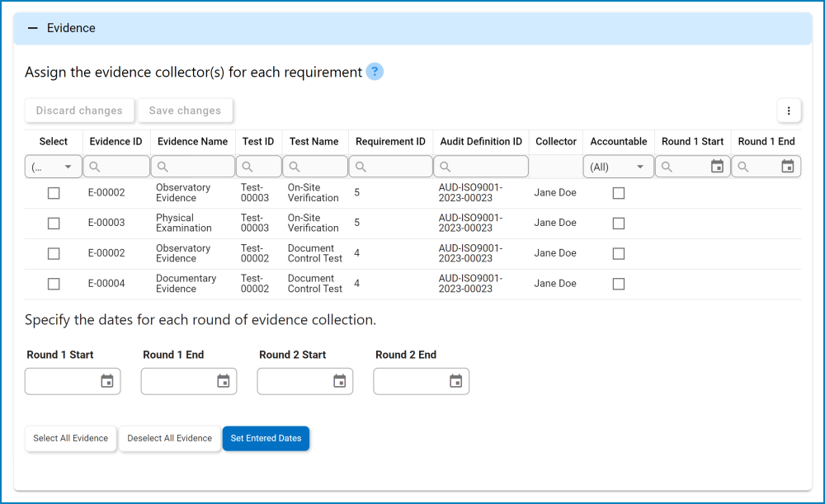This screenshot has height=504, width=825.
Task: Open the grid options three-dot menu
Action: 788,110
